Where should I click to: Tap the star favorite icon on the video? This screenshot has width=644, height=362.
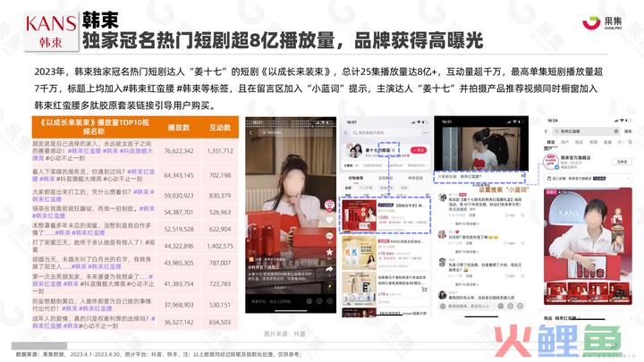[x=329, y=252]
